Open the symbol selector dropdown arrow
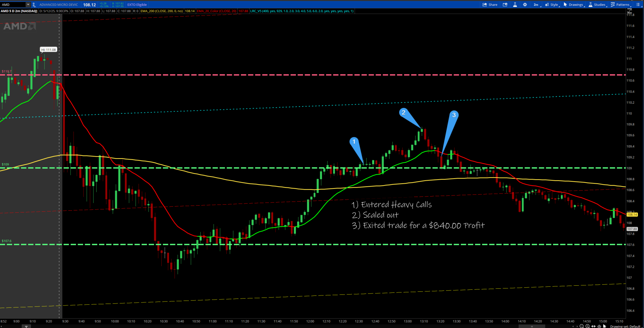The image size is (644, 328). [x=28, y=5]
